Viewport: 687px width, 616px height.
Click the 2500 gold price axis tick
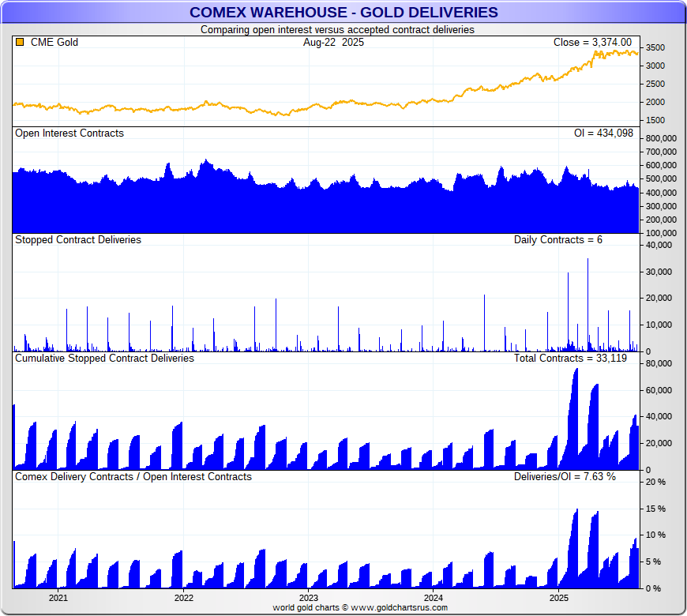[655, 84]
